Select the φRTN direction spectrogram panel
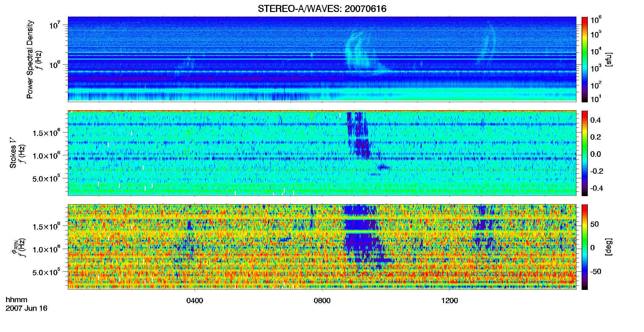Image resolution: width=644 pixels, height=332 pixels. coord(322,247)
